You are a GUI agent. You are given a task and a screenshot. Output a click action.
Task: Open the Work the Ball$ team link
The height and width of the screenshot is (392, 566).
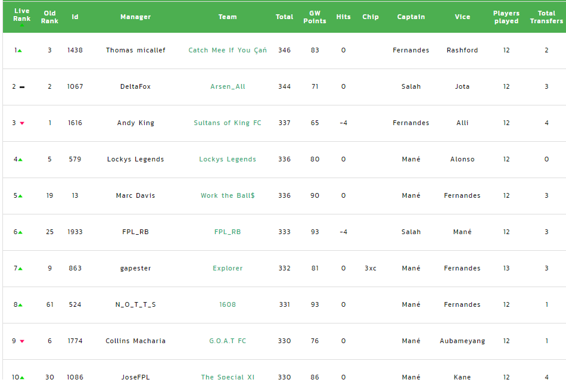228,195
